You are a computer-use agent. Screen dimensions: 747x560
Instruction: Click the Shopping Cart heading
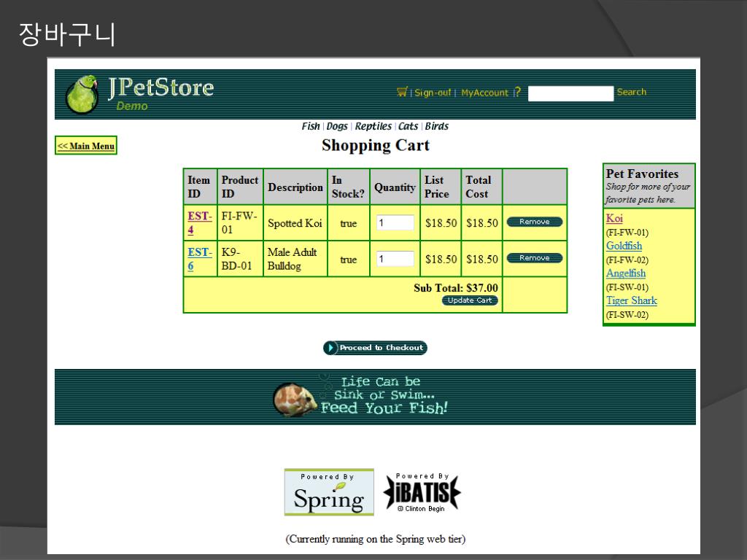[376, 145]
